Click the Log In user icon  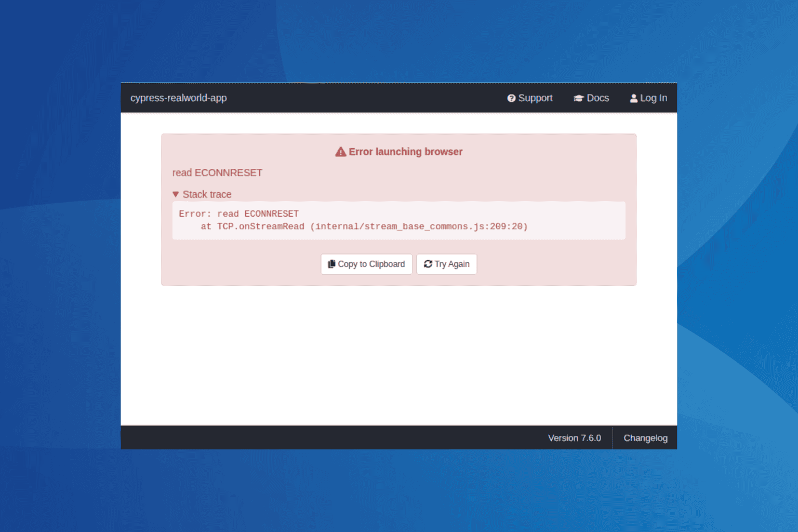coord(634,98)
